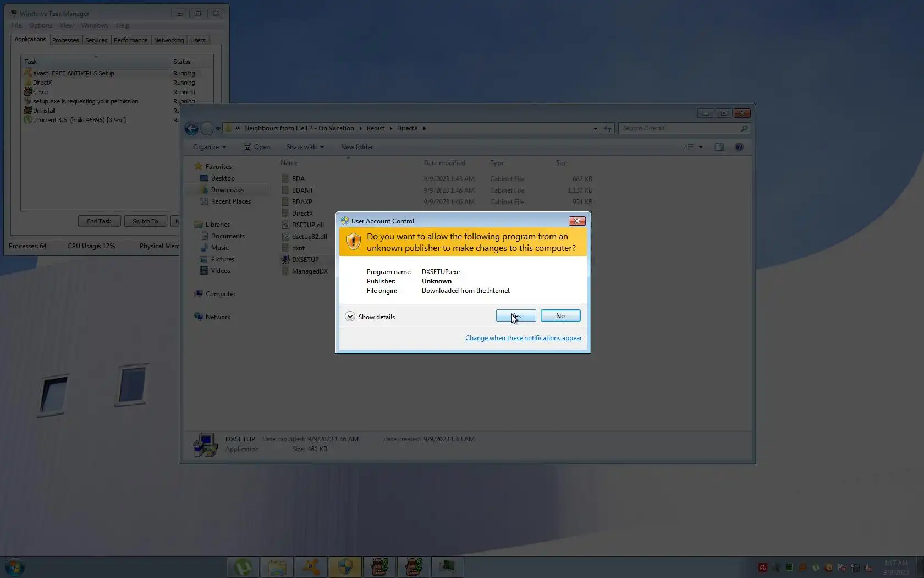924x578 pixels.
Task: Switch to Processes tab in Task Manager
Action: tap(65, 40)
